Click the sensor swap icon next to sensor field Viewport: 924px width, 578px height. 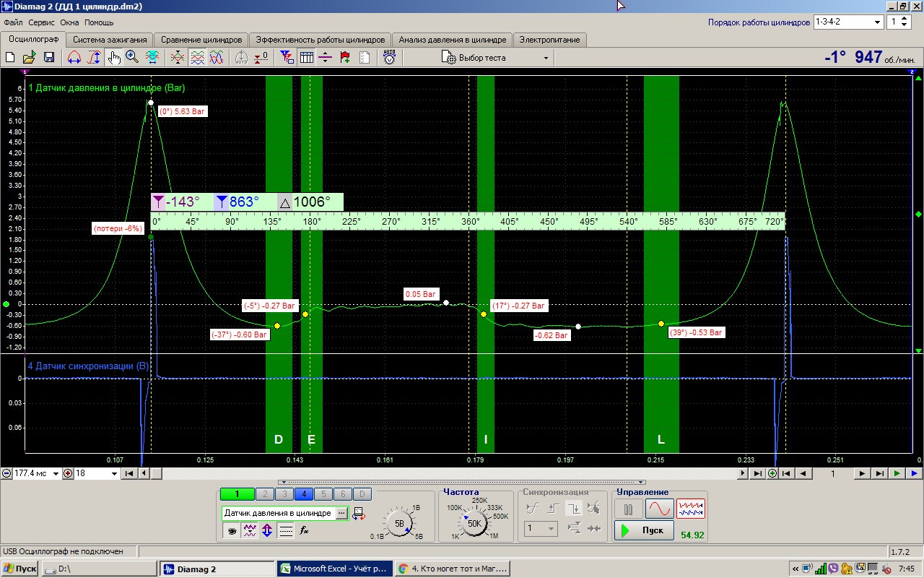(x=358, y=513)
